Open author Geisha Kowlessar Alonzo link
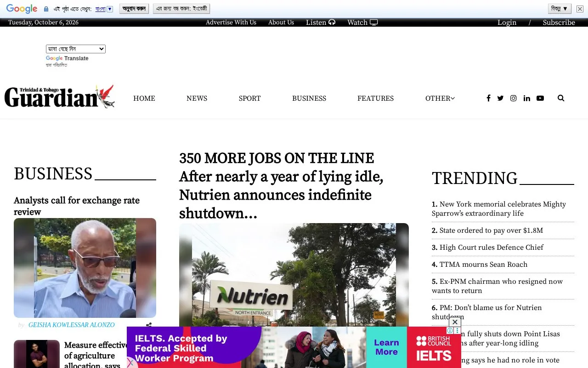The image size is (588, 368). tap(72, 325)
